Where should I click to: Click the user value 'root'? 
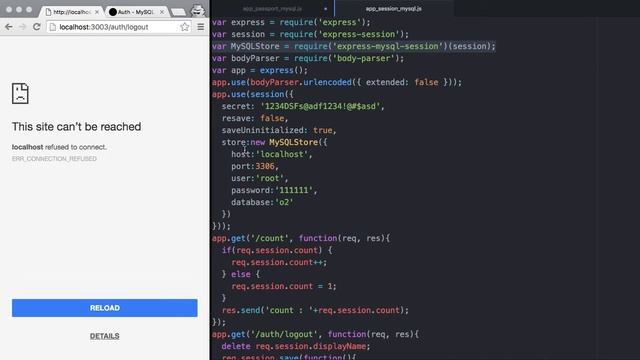point(269,178)
